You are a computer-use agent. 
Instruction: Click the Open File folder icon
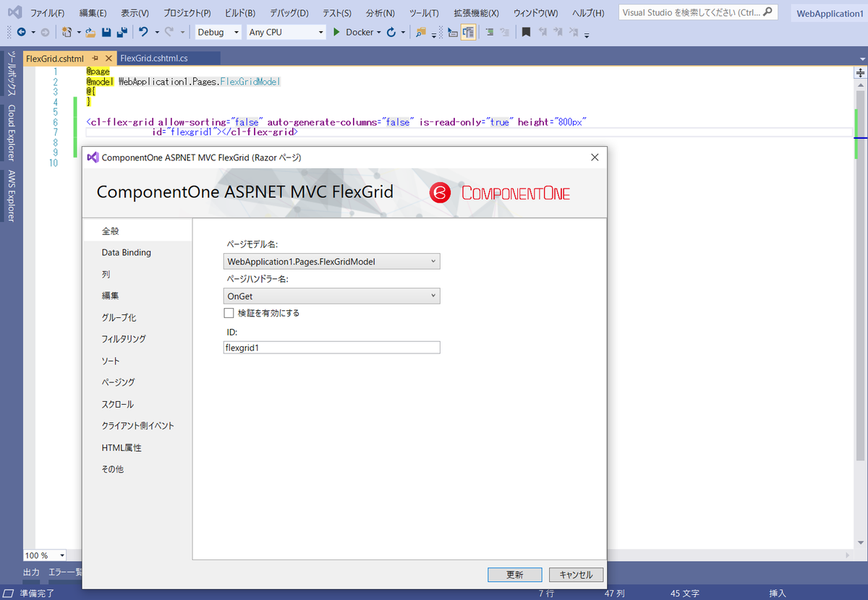90,33
